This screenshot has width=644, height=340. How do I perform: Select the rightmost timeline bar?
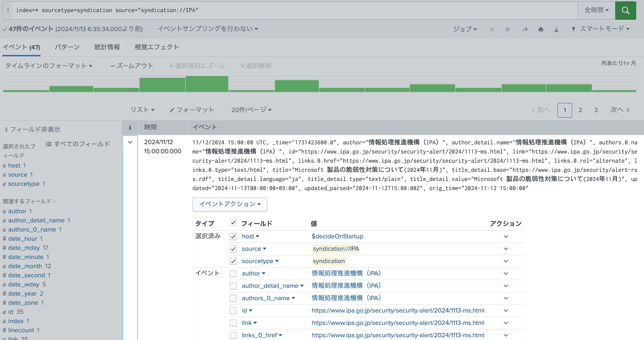tap(614, 91)
